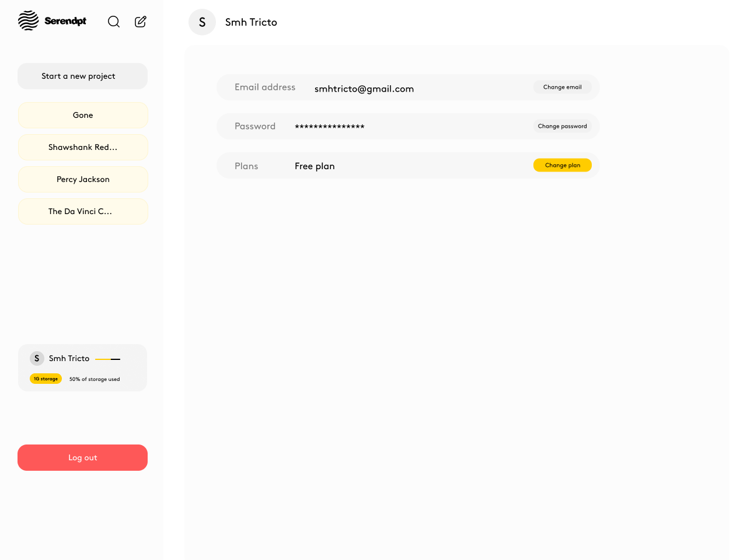
Task: Open the Percy Jackson project
Action: (x=83, y=179)
